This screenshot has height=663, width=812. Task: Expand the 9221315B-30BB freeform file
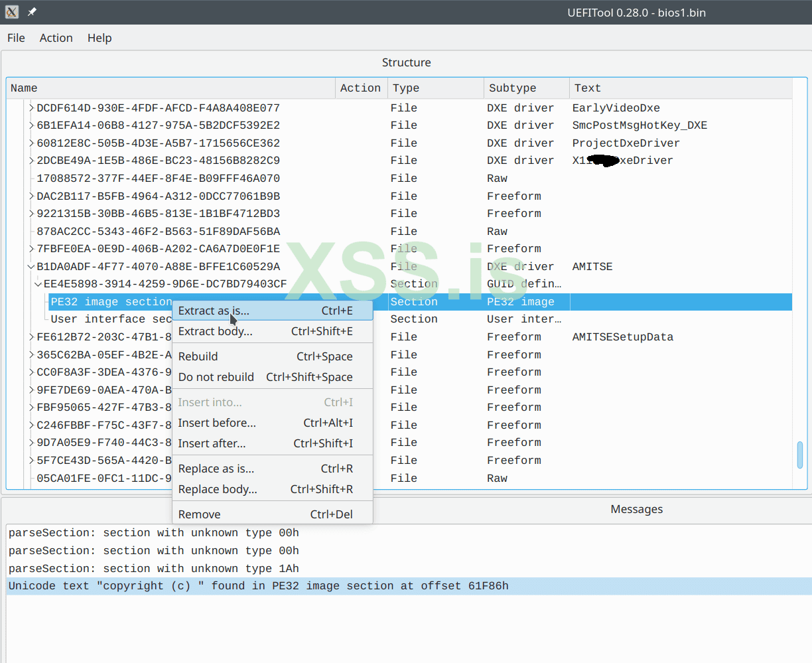coord(31,213)
